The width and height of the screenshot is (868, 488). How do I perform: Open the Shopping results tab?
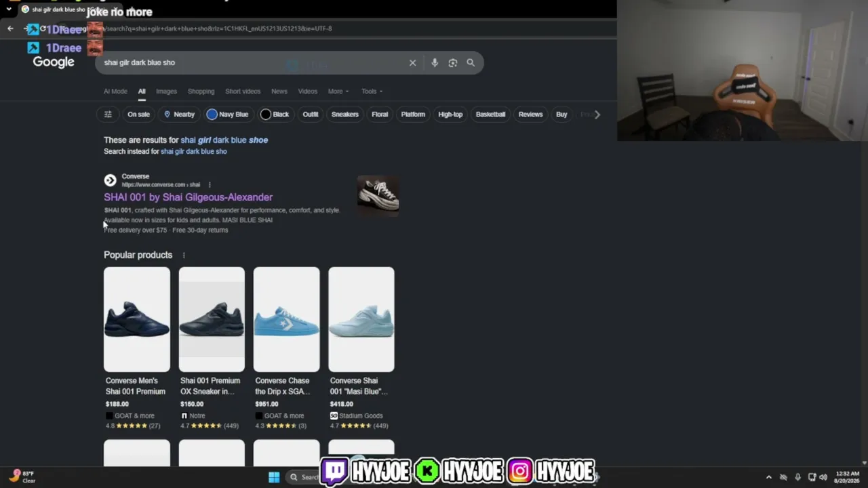pyautogui.click(x=201, y=91)
